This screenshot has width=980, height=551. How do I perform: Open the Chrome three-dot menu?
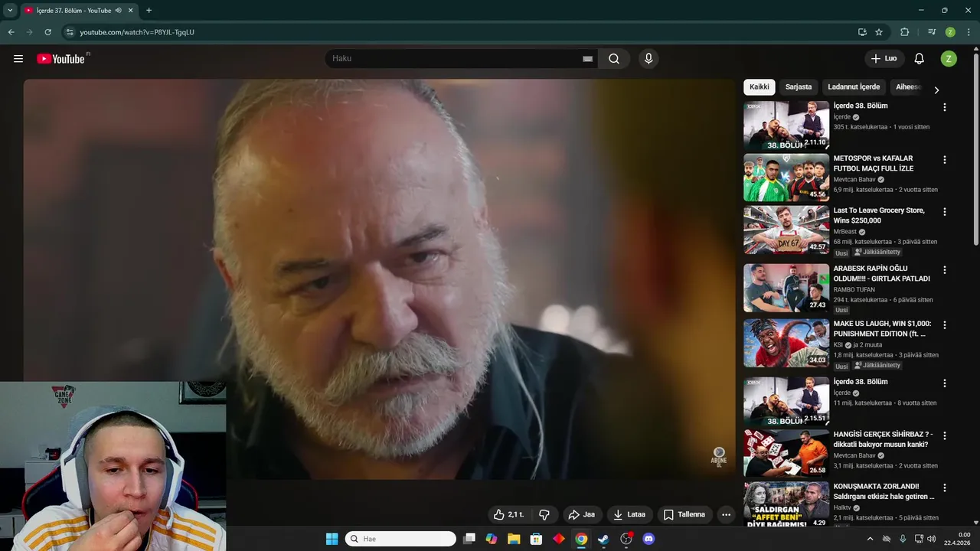969,32
